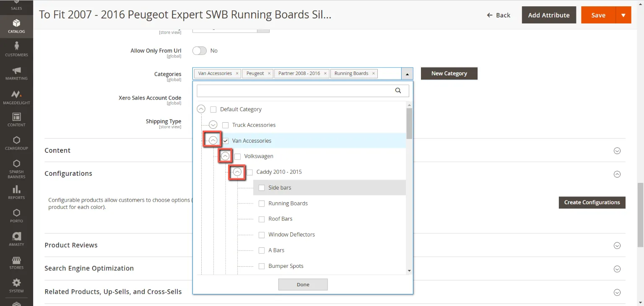644x306 pixels.
Task: Click the page vertical scrollbar thumb
Action: 640,215
